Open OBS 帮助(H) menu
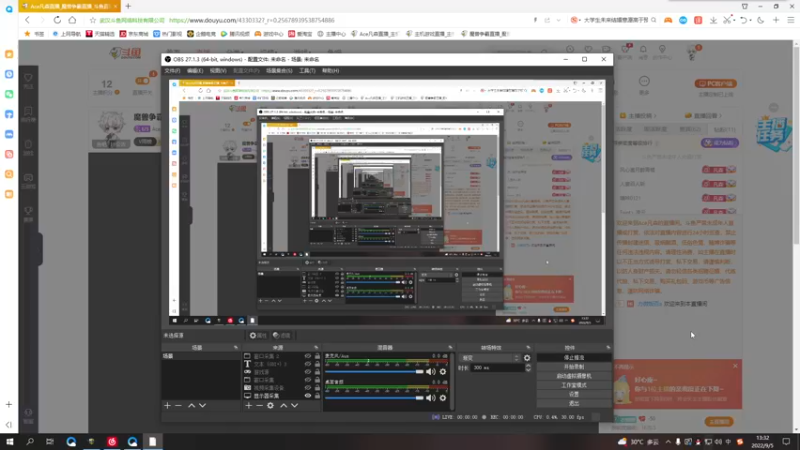 (331, 71)
